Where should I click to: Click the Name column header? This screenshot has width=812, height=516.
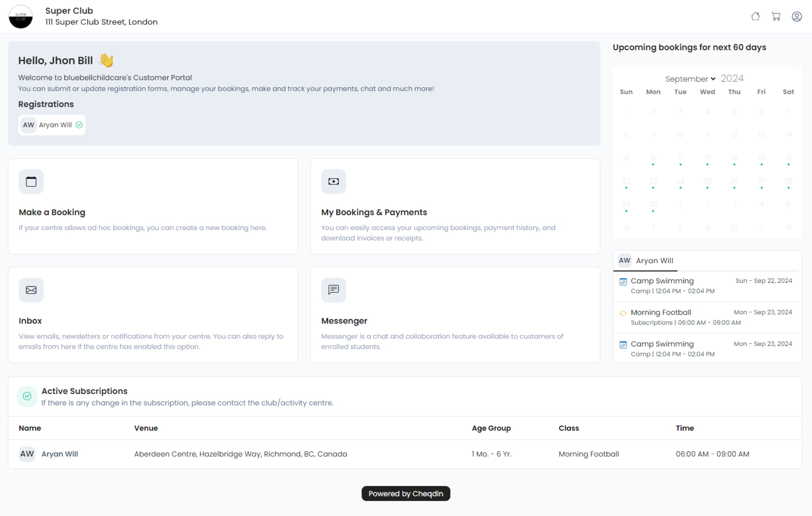coord(30,428)
